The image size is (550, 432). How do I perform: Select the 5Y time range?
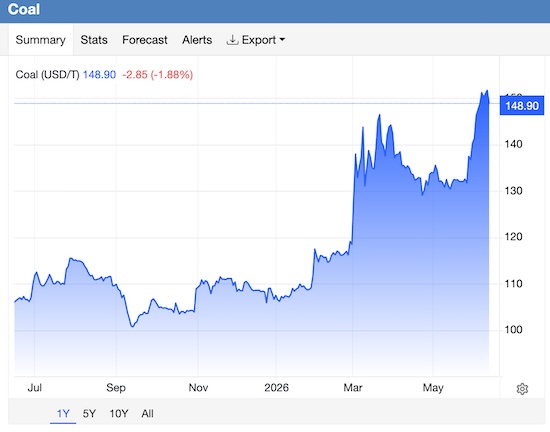point(89,413)
